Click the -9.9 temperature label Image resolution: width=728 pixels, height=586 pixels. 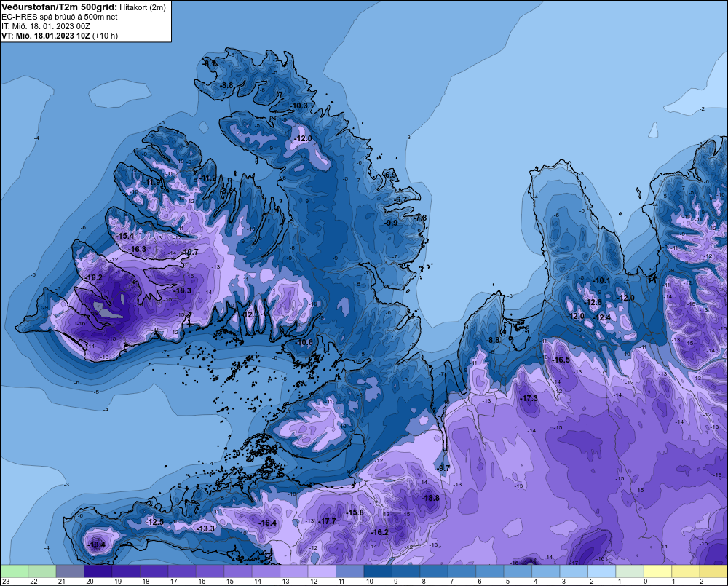pos(391,223)
